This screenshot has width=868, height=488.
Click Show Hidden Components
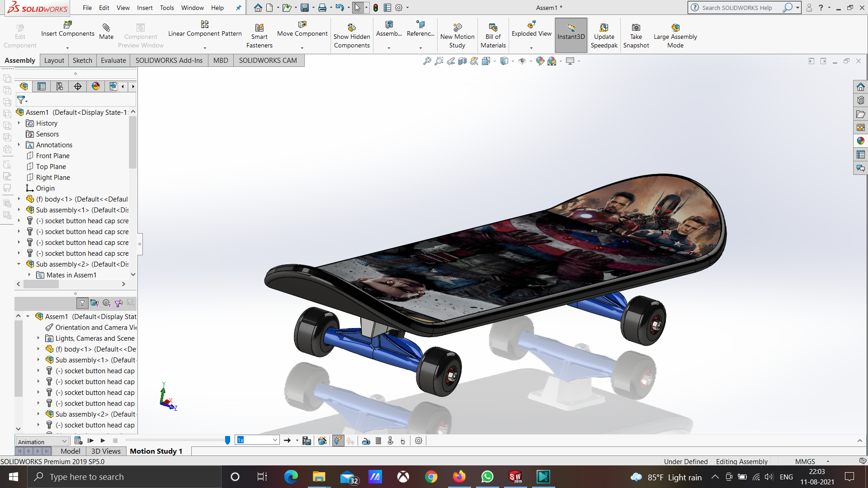pos(352,36)
